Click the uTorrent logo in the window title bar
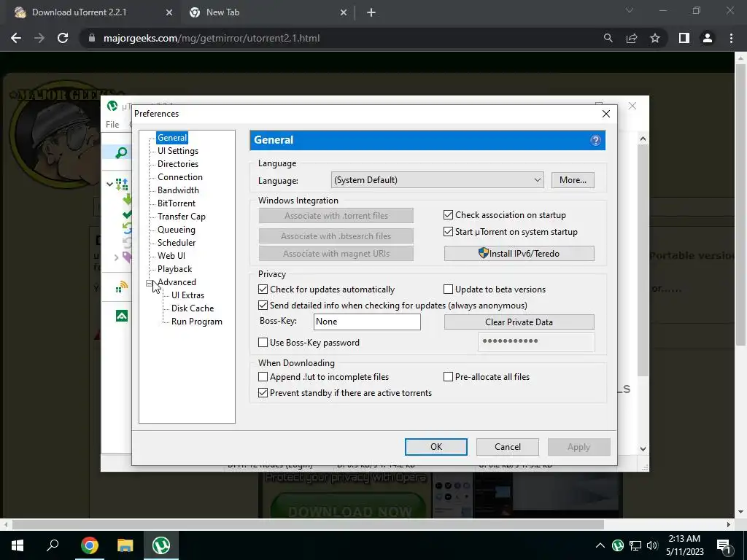The height and width of the screenshot is (560, 747). 112,106
